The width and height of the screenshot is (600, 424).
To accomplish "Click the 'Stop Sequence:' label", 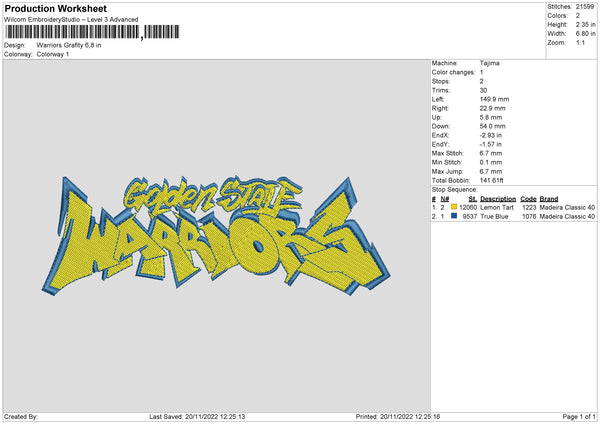I will point(455,190).
